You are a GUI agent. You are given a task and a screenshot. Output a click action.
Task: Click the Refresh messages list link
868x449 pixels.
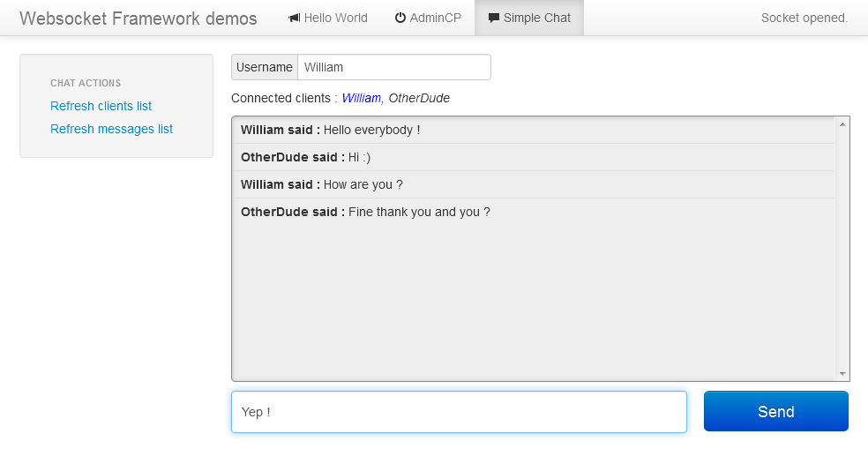click(x=111, y=129)
